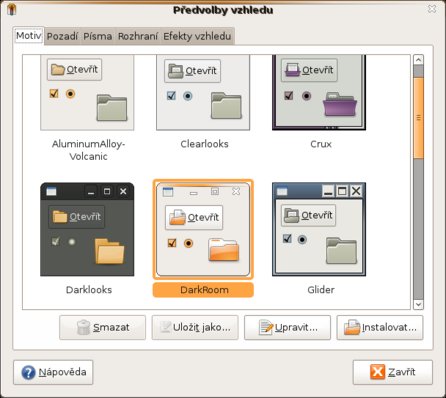Open the Pozadí tab

coord(62,36)
